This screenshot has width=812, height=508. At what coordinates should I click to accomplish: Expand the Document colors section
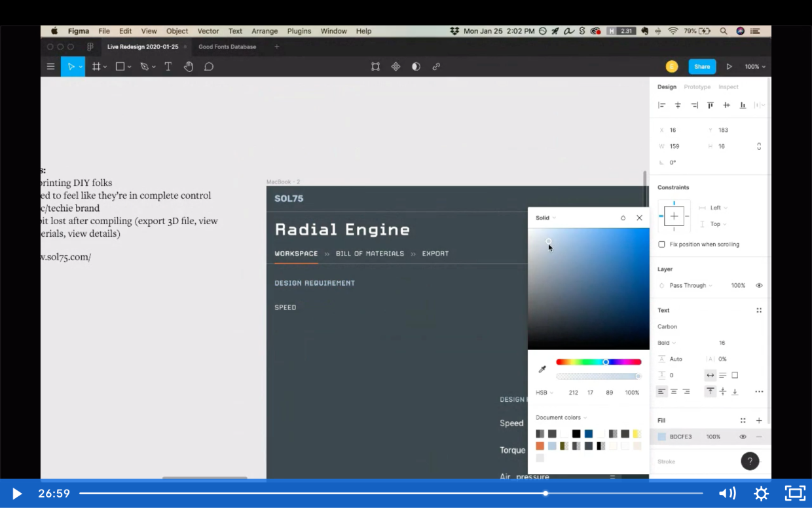[561, 417]
